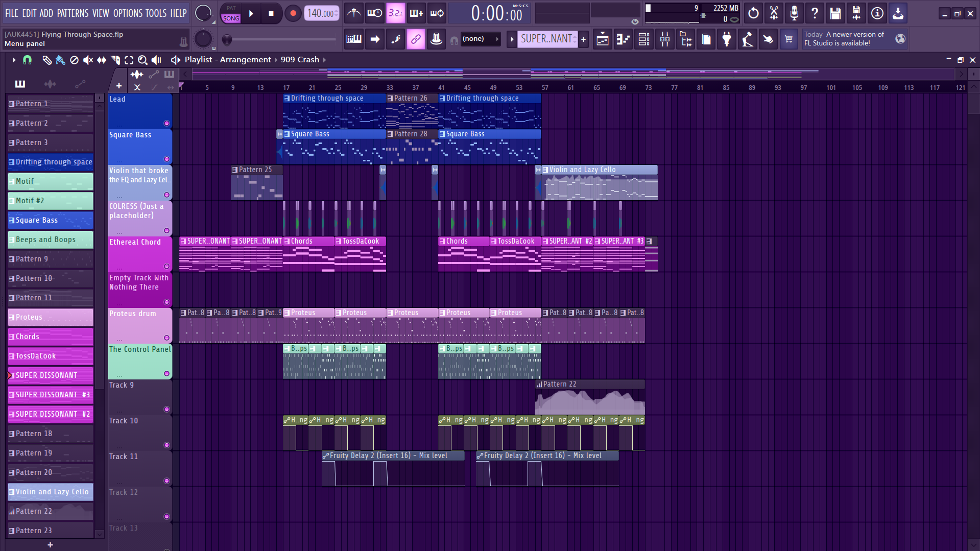Open the Playlist - Arrangement dropdown

[x=228, y=60]
